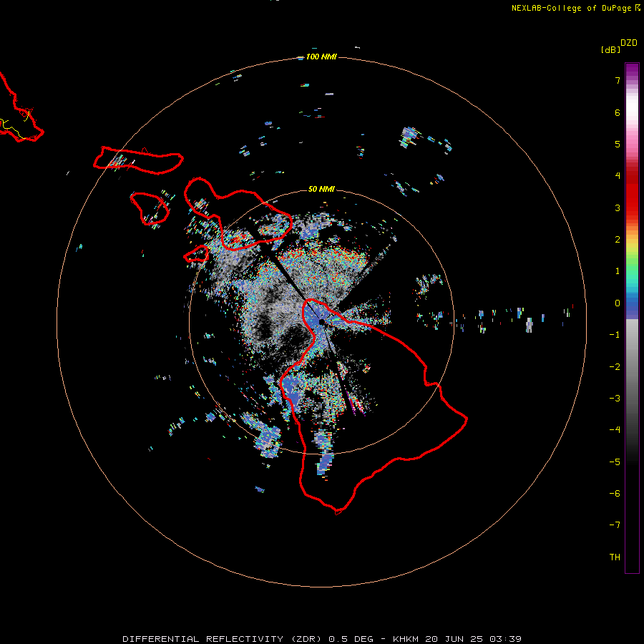
Task: Click the purple top segment of color bar
Action: coord(632,71)
